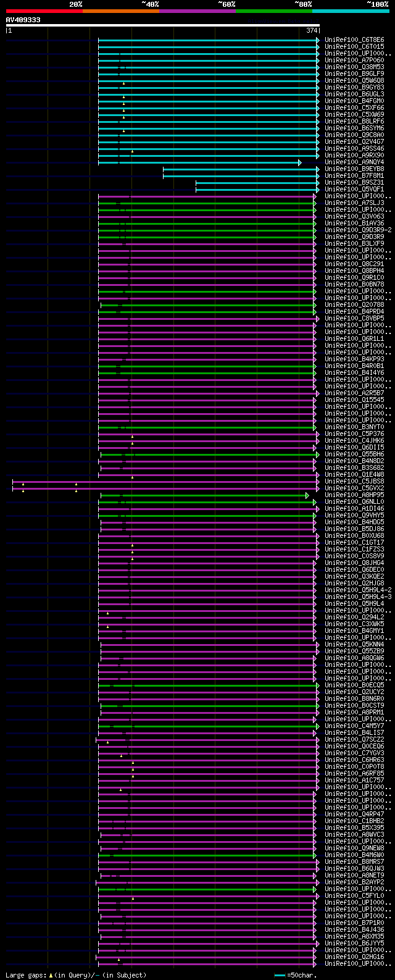Image resolution: width=395 pixels, height=980 pixels.
Task: Open hit UniRef100_B9GLF9
Action: (x=354, y=74)
